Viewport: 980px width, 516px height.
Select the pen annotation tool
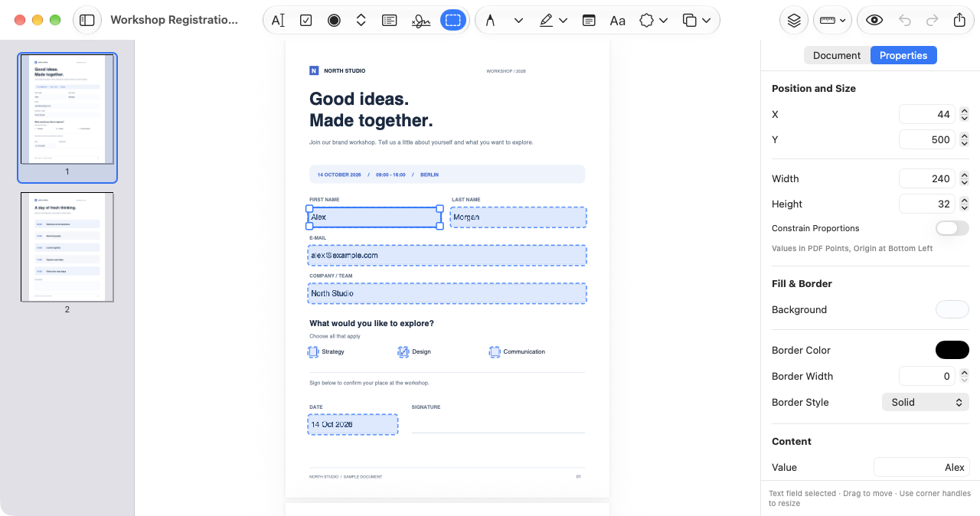point(490,21)
